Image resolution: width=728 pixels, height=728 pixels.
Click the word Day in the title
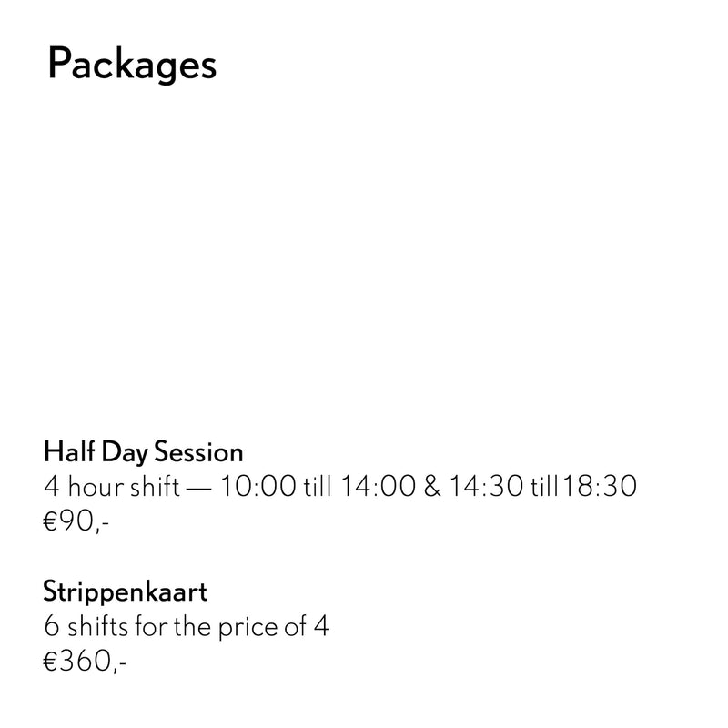(x=126, y=452)
